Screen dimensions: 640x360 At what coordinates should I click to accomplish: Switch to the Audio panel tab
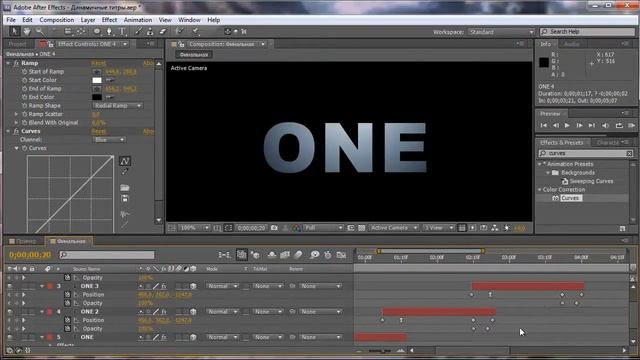(x=571, y=44)
